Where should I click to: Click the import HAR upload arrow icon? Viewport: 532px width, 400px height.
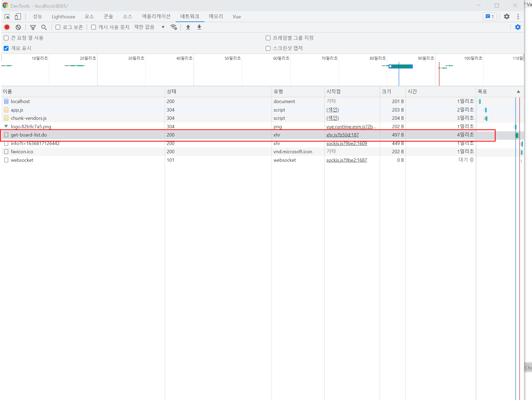tap(188, 27)
